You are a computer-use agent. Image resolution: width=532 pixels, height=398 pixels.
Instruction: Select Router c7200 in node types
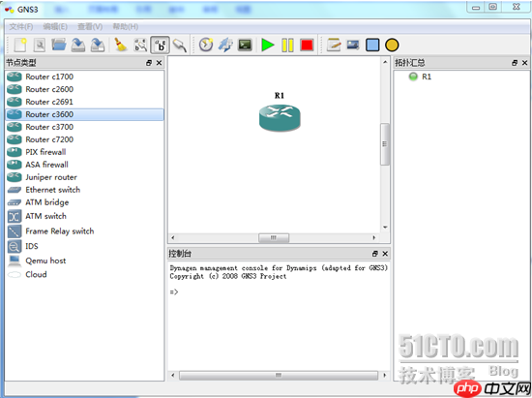[x=84, y=139]
